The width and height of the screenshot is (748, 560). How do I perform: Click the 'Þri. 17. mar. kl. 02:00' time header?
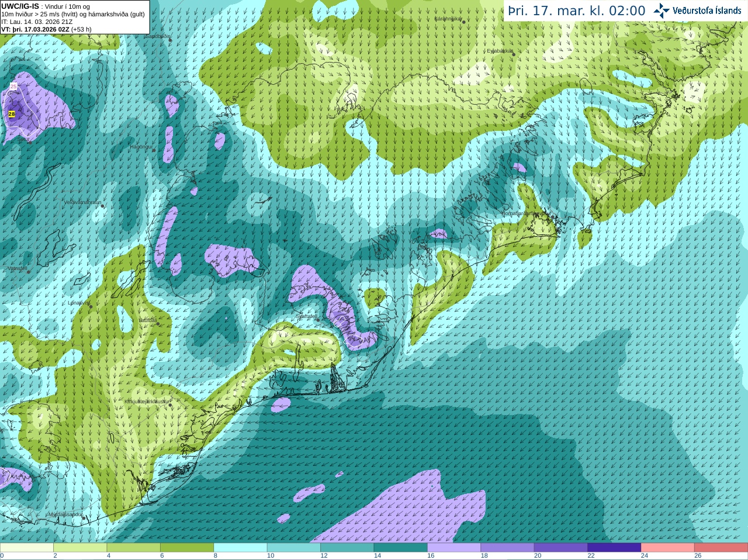(576, 11)
